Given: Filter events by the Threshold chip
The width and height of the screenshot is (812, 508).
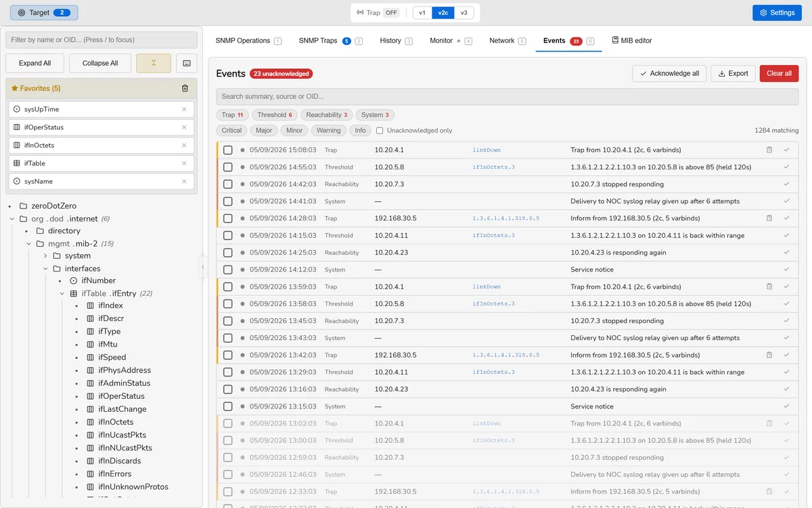Looking at the screenshot, I should pos(275,115).
